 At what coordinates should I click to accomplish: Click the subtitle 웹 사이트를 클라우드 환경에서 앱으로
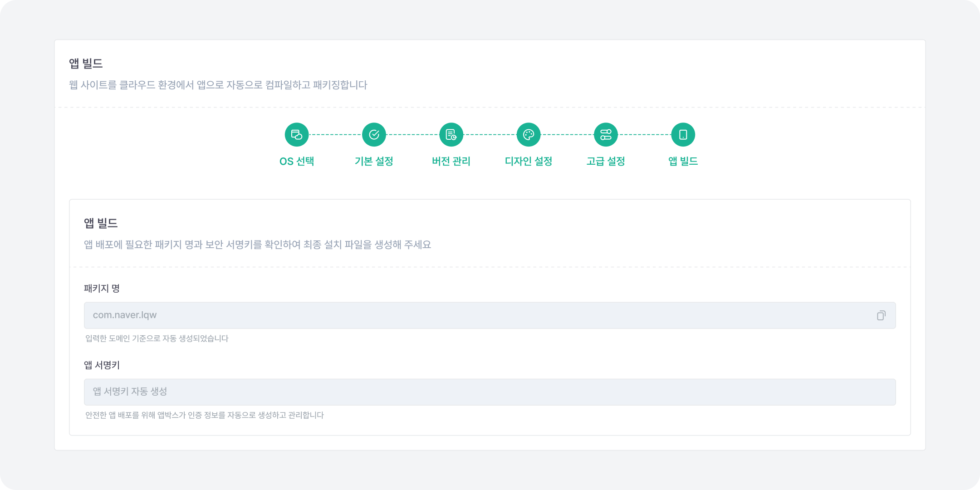[x=218, y=85]
